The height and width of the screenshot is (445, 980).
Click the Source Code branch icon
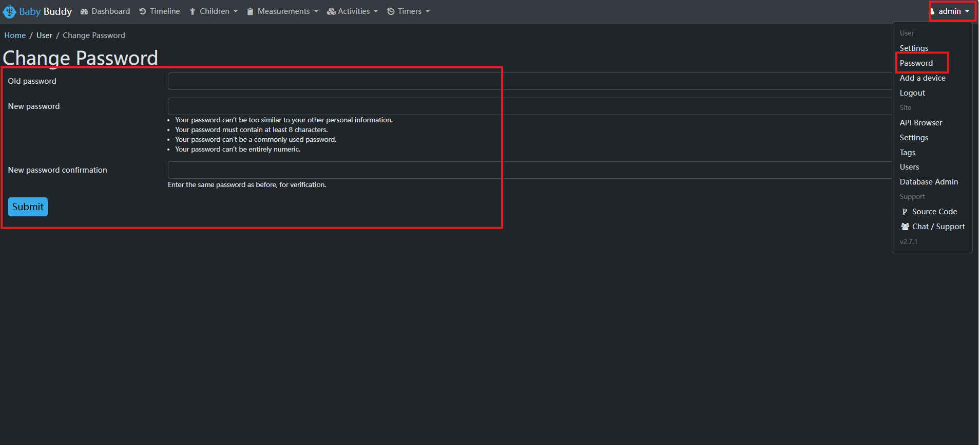905,212
